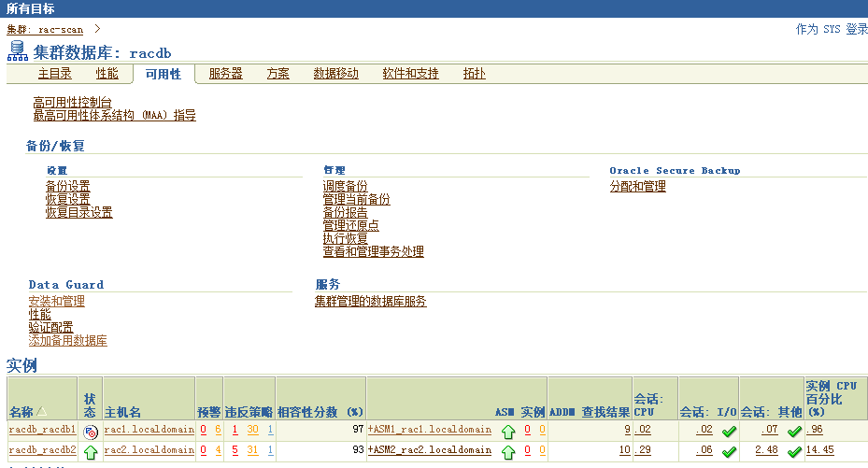The height and width of the screenshot is (468, 868).
Task: Click critical violation count 5 for racdb_racdb2
Action: [x=235, y=450]
